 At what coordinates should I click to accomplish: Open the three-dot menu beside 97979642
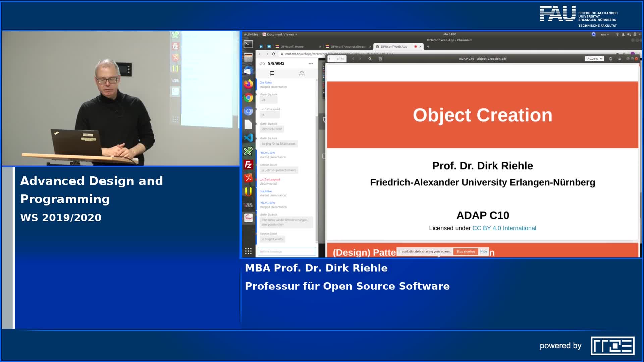pos(311,64)
